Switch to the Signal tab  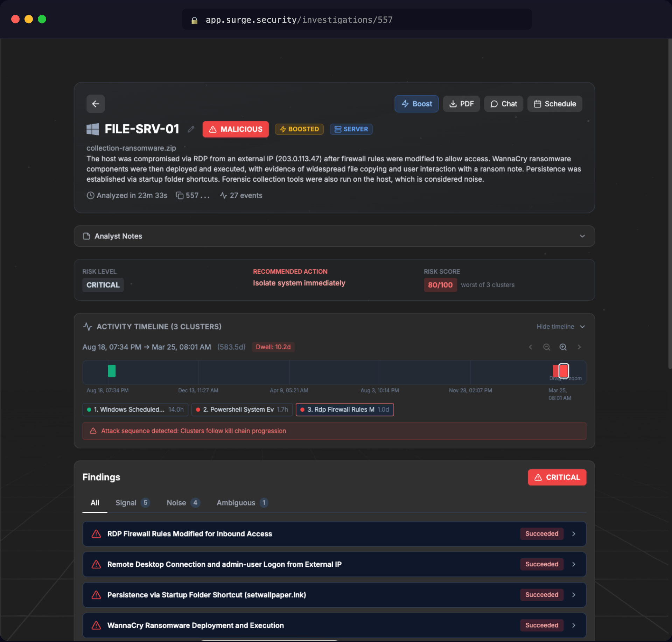coord(125,503)
